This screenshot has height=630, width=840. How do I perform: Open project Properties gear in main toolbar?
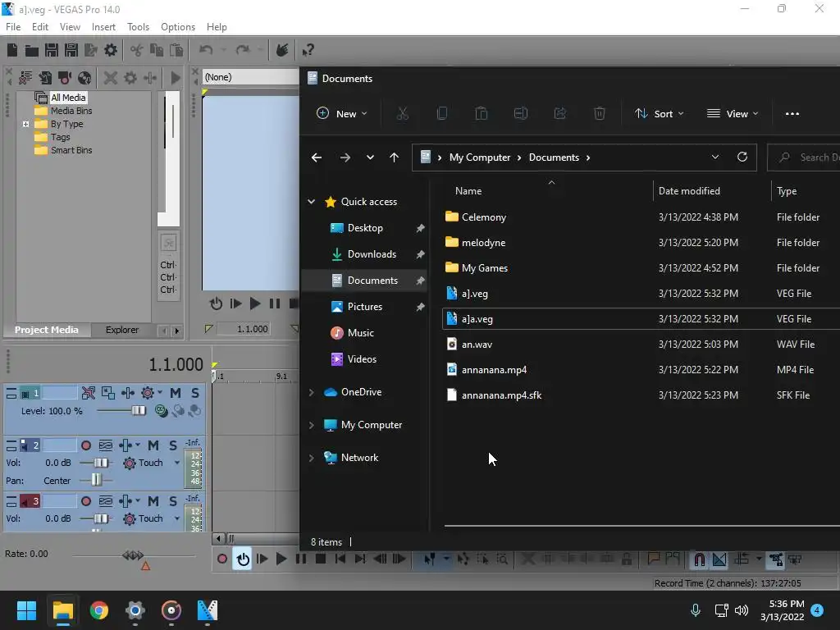point(111,50)
